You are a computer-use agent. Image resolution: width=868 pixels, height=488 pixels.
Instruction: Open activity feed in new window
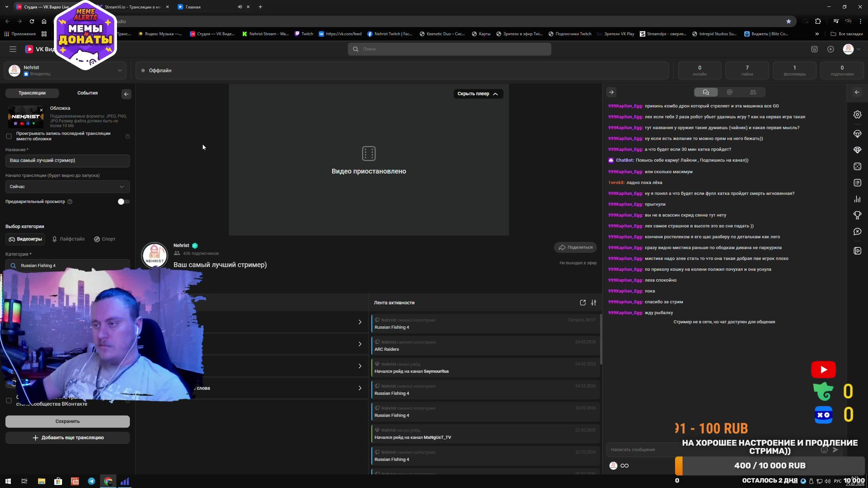click(x=583, y=303)
